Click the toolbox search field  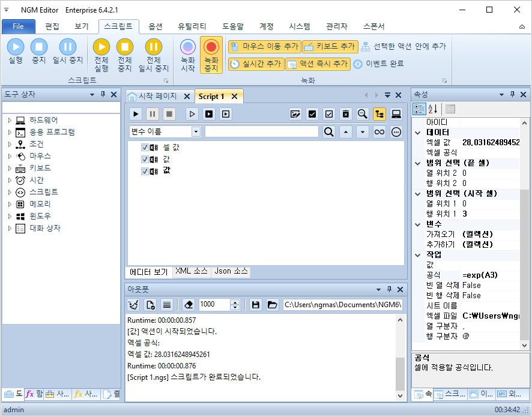pyautogui.click(x=61, y=108)
